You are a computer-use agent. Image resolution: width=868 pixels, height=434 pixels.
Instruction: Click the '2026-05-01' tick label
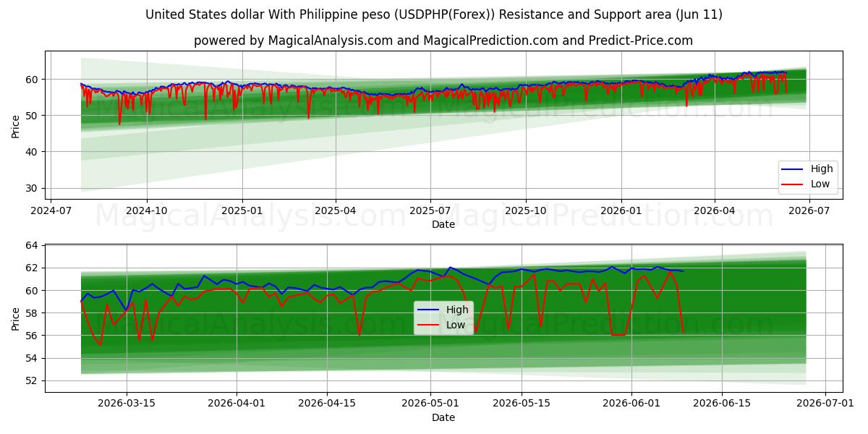(431, 403)
